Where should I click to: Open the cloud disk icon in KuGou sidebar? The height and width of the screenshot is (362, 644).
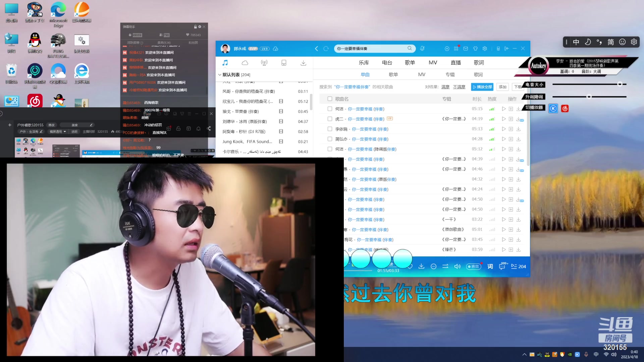click(245, 63)
